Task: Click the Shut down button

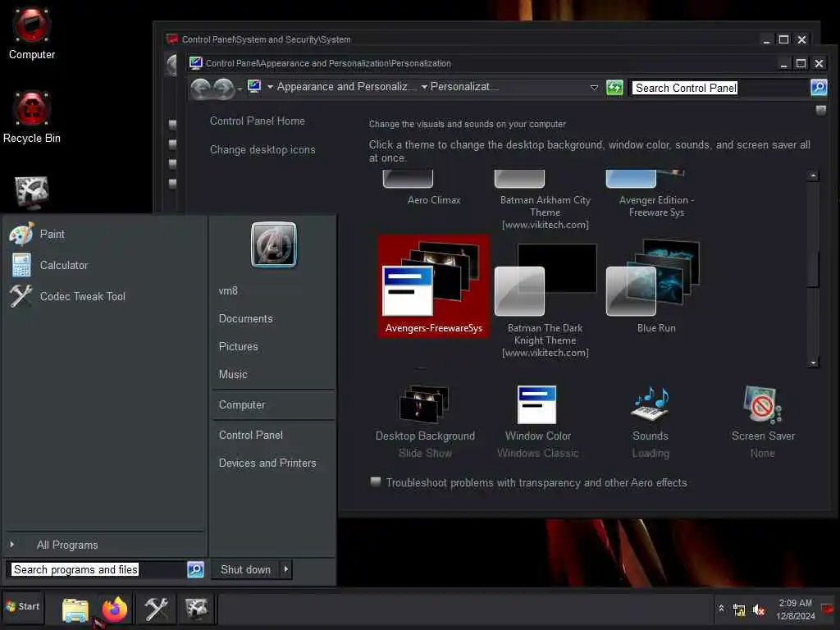Action: click(245, 569)
